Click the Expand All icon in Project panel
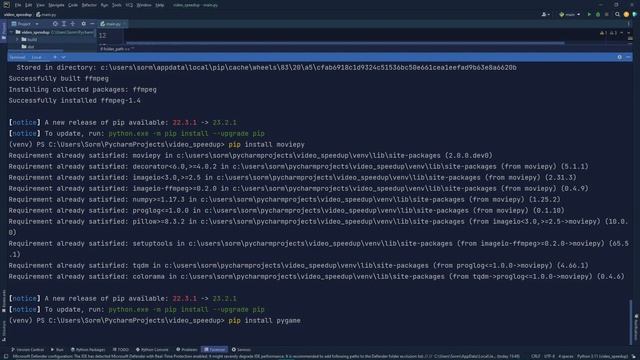This screenshot has height=360, width=640. point(64,24)
